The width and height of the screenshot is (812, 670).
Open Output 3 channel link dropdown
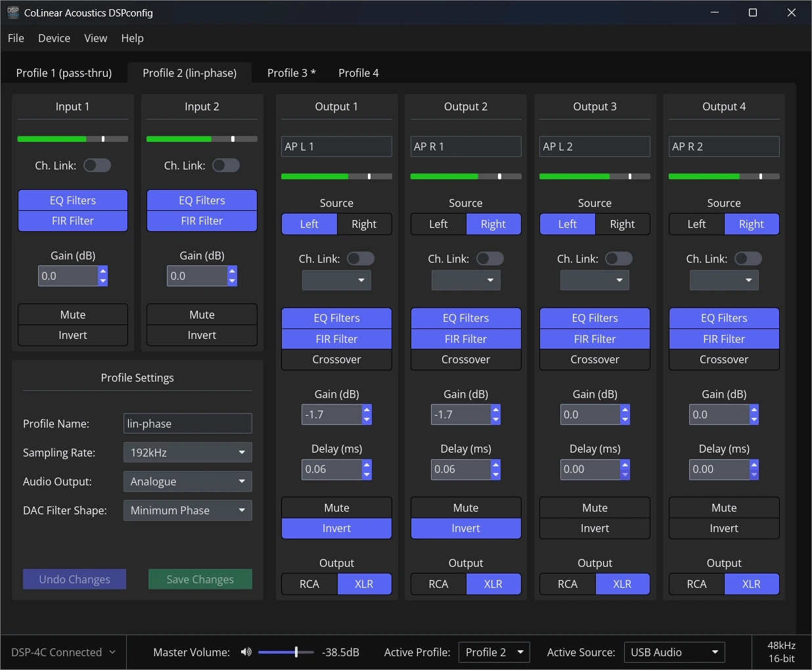(595, 280)
